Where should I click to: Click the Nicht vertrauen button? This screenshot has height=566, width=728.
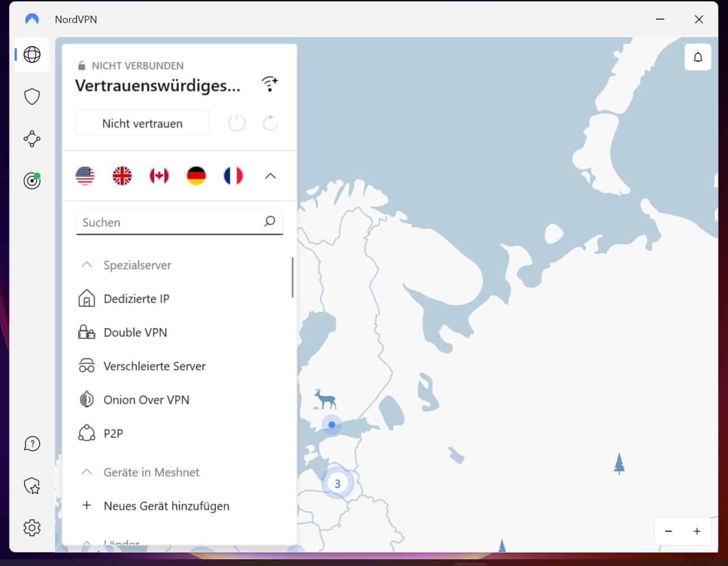[x=142, y=123]
